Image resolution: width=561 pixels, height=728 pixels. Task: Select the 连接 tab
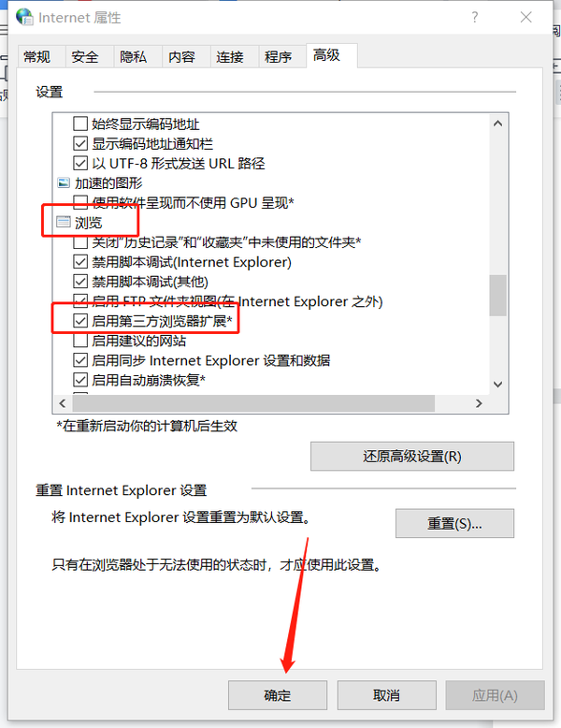pyautogui.click(x=230, y=57)
